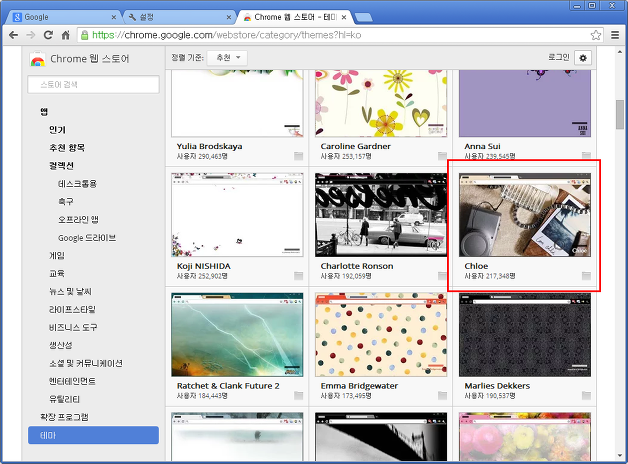The width and height of the screenshot is (628, 464).
Task: Open the 확장 프로그램 section
Action: [64, 417]
